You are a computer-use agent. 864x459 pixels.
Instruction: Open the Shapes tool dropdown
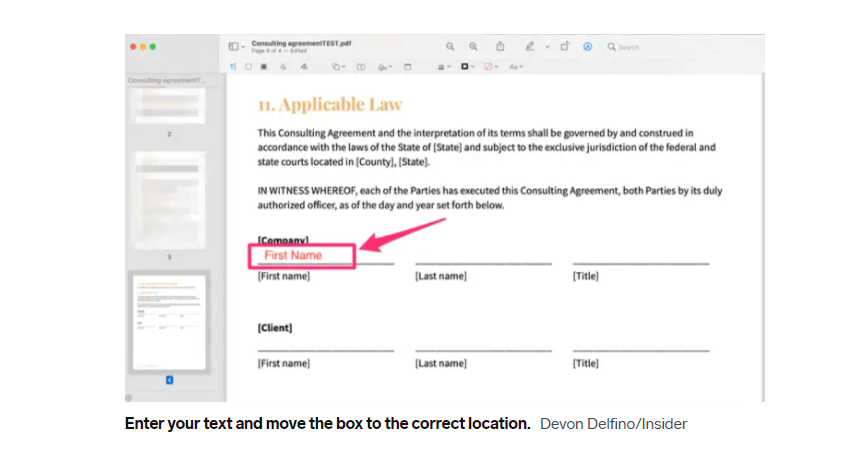(x=337, y=67)
